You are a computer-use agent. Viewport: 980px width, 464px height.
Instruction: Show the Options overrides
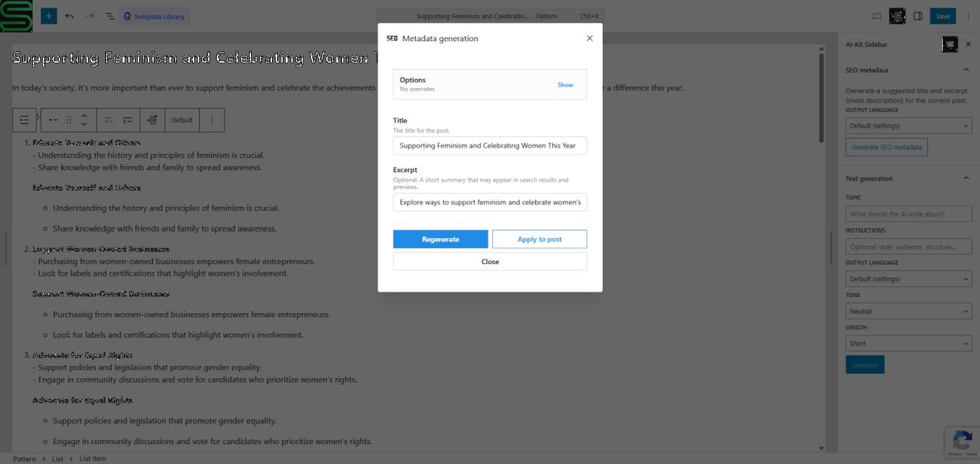click(x=565, y=85)
